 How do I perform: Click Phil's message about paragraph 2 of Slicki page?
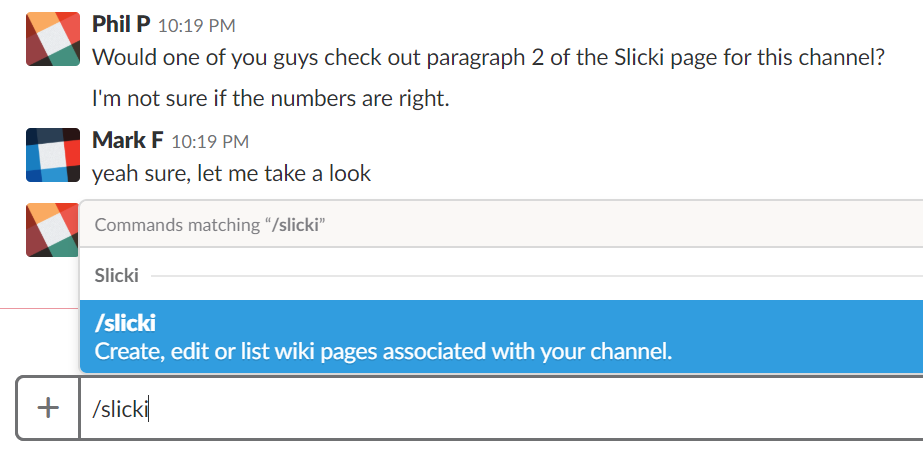click(x=488, y=58)
